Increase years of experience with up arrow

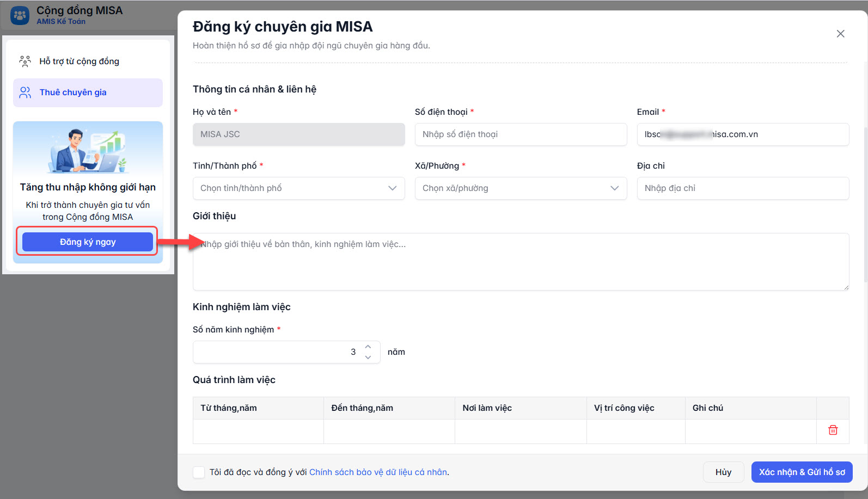368,347
